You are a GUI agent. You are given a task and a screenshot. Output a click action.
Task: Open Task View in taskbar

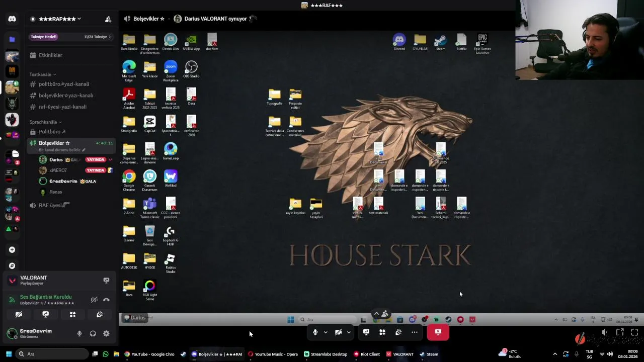coord(95,354)
